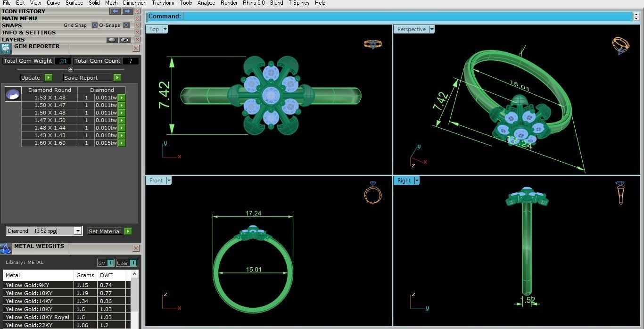
Task: Click the Gem Reporter panel icon
Action: coord(6,49)
